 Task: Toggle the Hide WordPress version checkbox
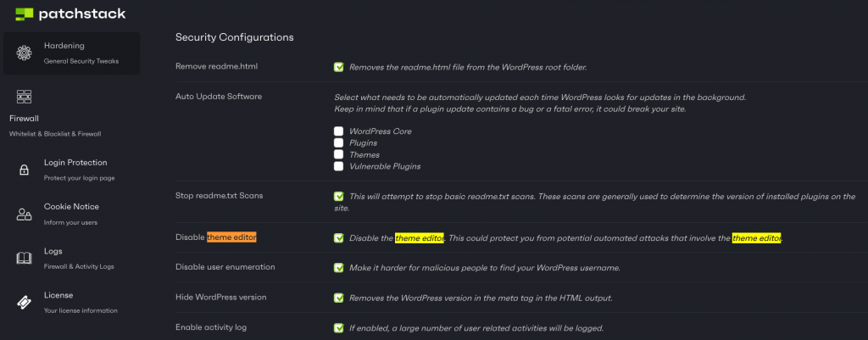pyautogui.click(x=339, y=298)
